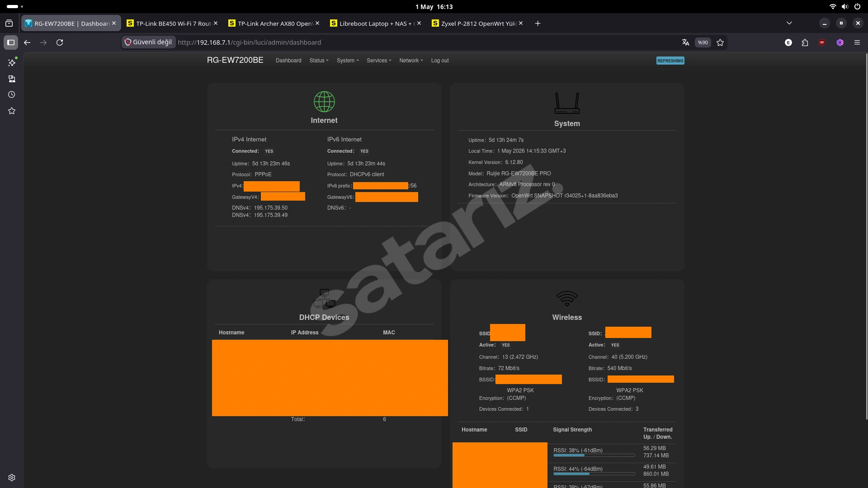Expand the list all tabs chevron
The height and width of the screenshot is (488, 868).
pyautogui.click(x=789, y=23)
